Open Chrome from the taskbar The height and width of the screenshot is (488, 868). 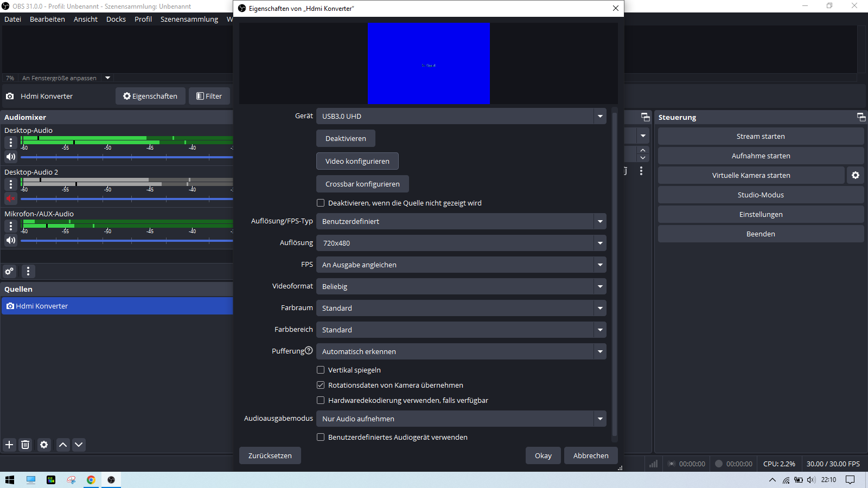[91, 480]
